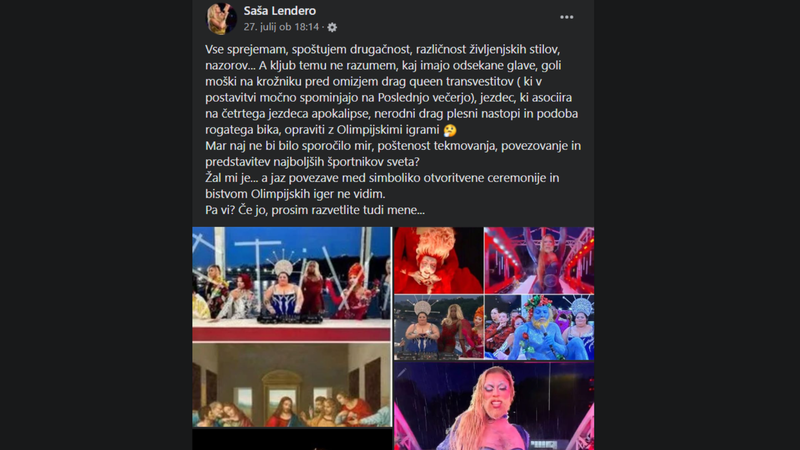800x450 pixels.
Task: Open the drag queens banquet table photo
Action: pyautogui.click(x=292, y=284)
